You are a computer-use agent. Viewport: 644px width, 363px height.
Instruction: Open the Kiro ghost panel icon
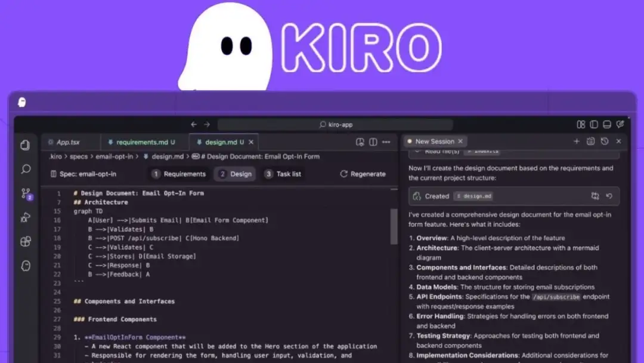[26, 266]
